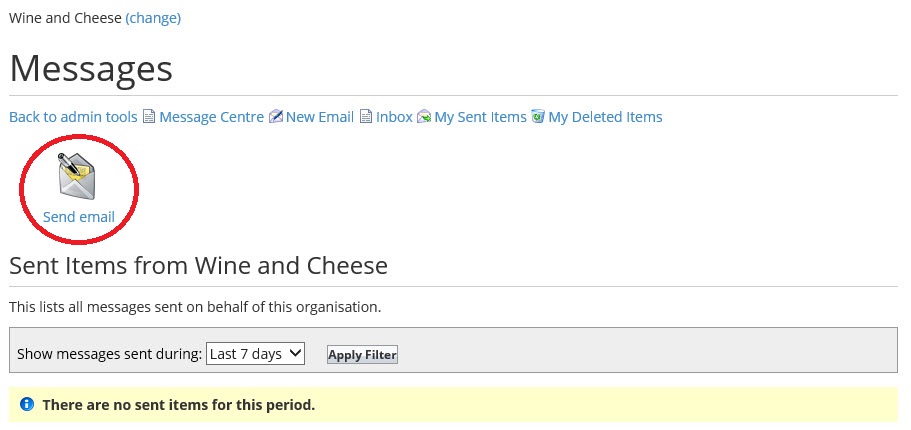Viewport: 911px width, 430px height.
Task: Go Back to admin tools
Action: [73, 117]
